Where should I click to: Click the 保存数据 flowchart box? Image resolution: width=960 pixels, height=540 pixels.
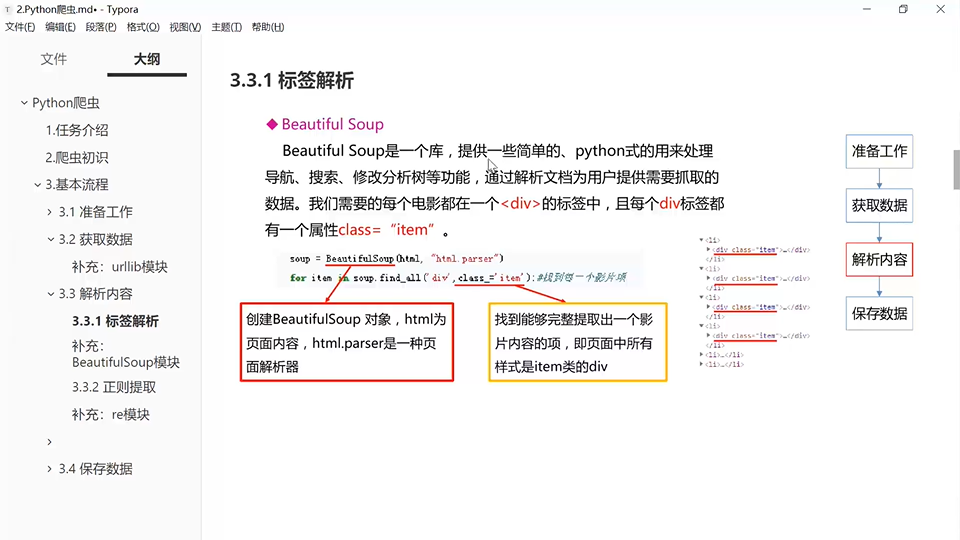pyautogui.click(x=879, y=313)
